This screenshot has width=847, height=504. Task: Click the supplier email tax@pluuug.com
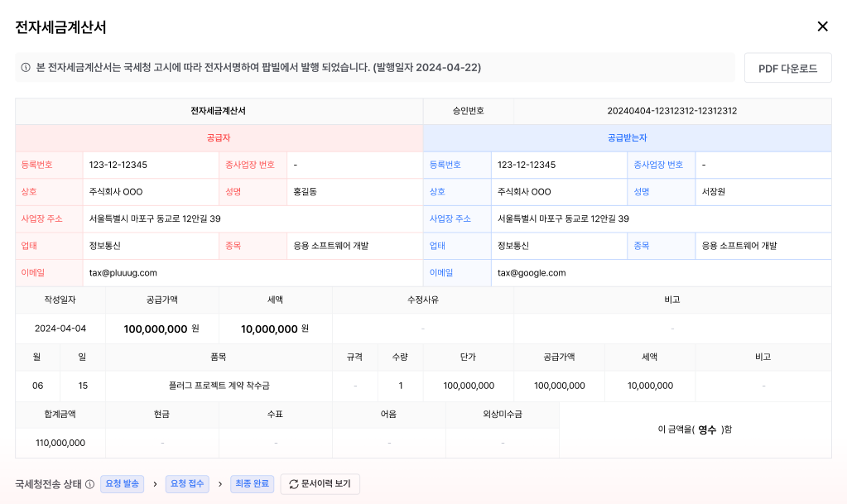pos(123,272)
